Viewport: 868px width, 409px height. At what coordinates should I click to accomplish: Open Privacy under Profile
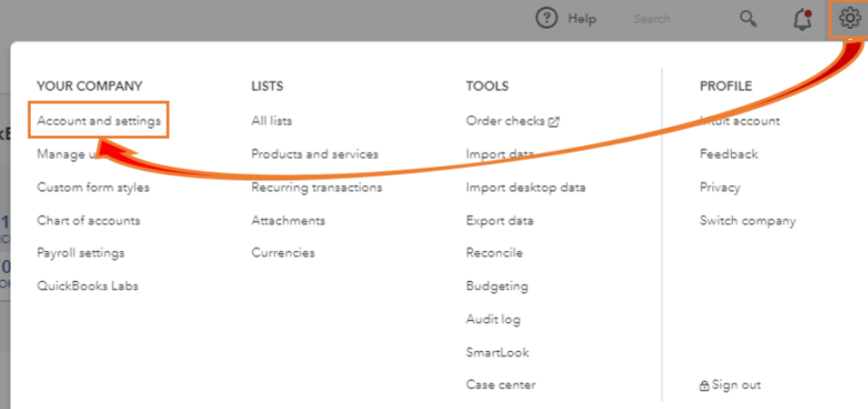(x=719, y=187)
